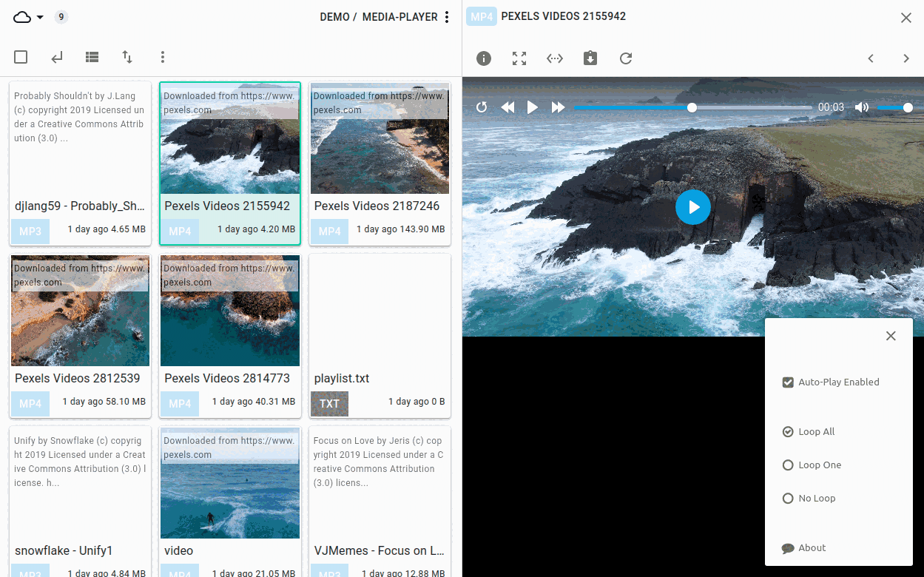Image resolution: width=924 pixels, height=577 pixels.
Task: Click the file info icon
Action: point(484,58)
